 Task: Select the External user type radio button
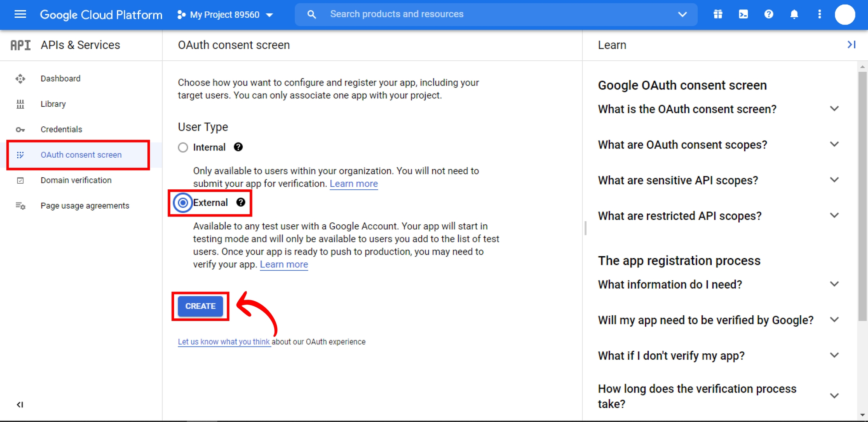point(183,203)
